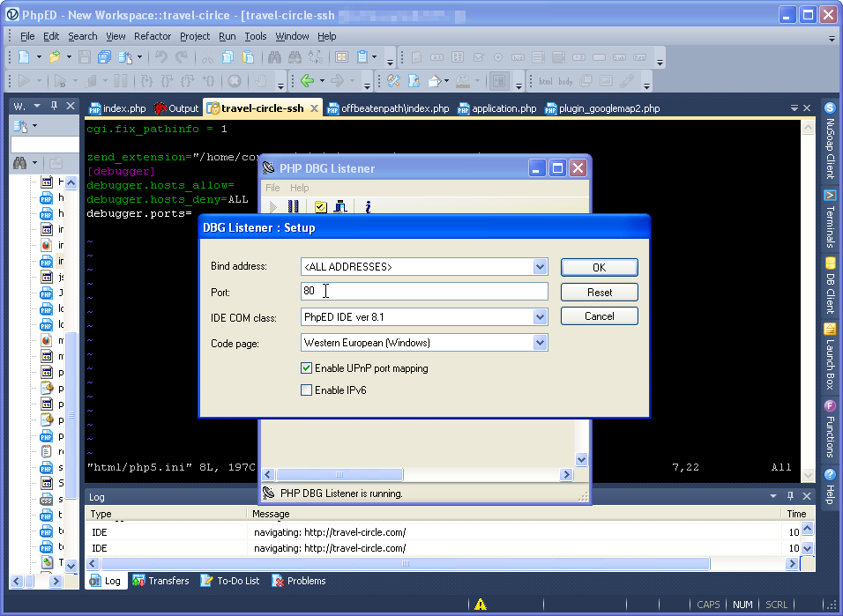Viewport: 843px width, 616px height.
Task: Click the Open folder toolbar icon
Action: coord(55,57)
